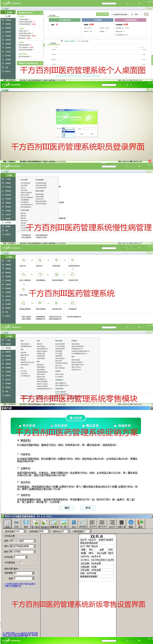The width and height of the screenshot is (153, 644).
Task: Click the 左对齐 align left icon
Action: 92,523
